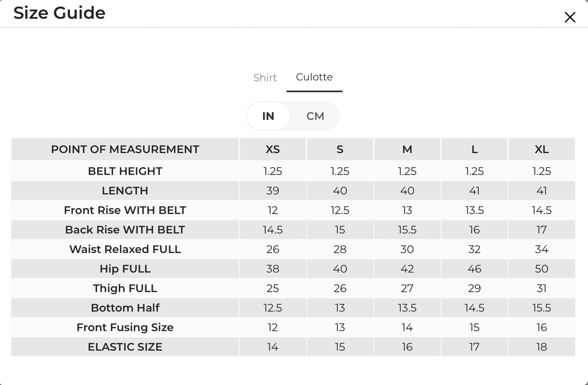Click the POINT OF MEASUREMENT header
Screen dimensions: 588x385
(125, 150)
